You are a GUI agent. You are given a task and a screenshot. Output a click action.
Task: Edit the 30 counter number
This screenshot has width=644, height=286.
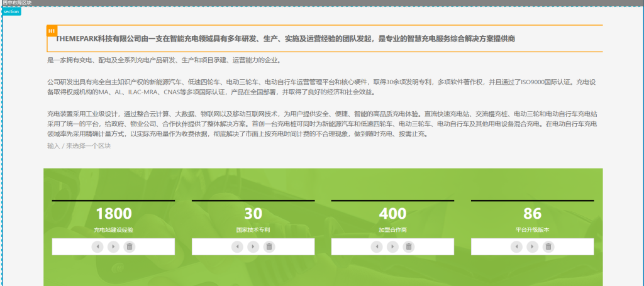[x=253, y=214]
